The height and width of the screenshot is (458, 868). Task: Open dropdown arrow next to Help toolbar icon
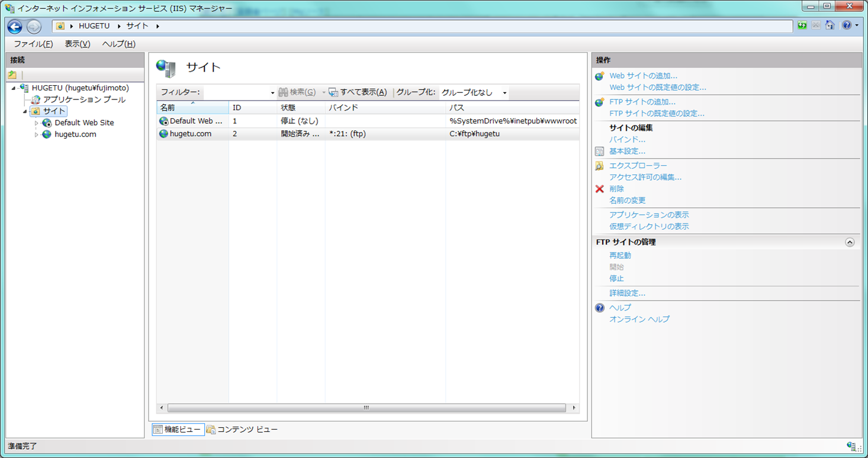(857, 25)
